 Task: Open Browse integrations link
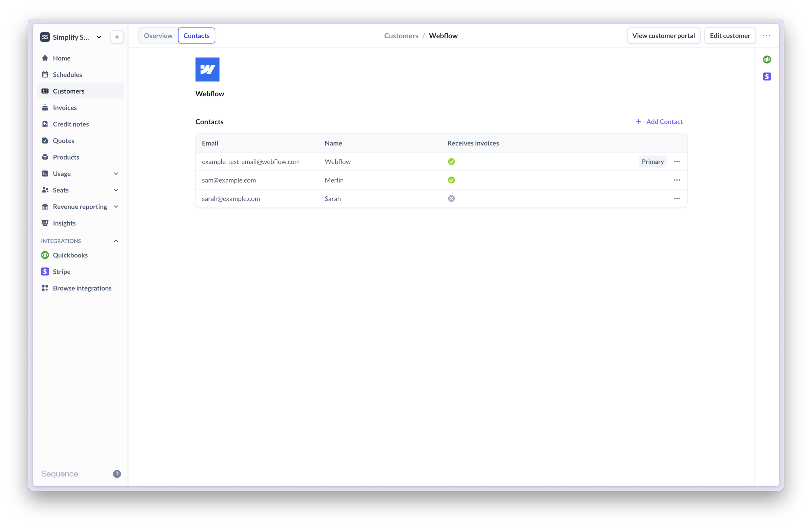point(80,288)
